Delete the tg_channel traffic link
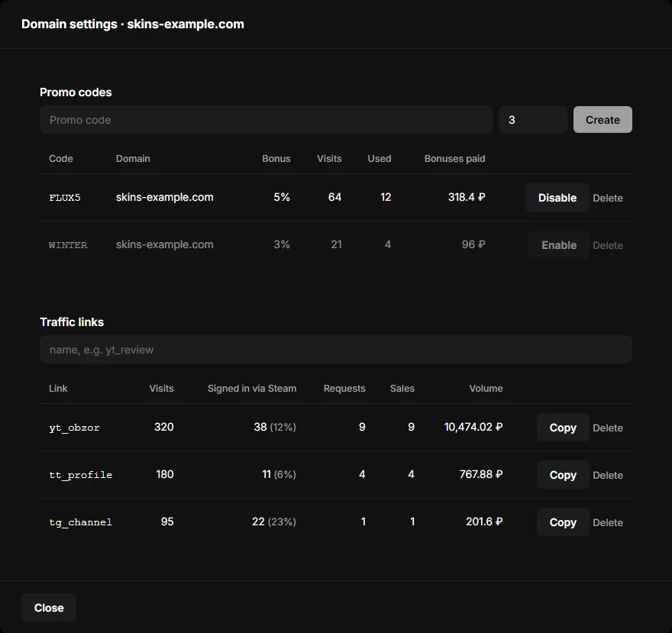This screenshot has height=633, width=672. (608, 522)
